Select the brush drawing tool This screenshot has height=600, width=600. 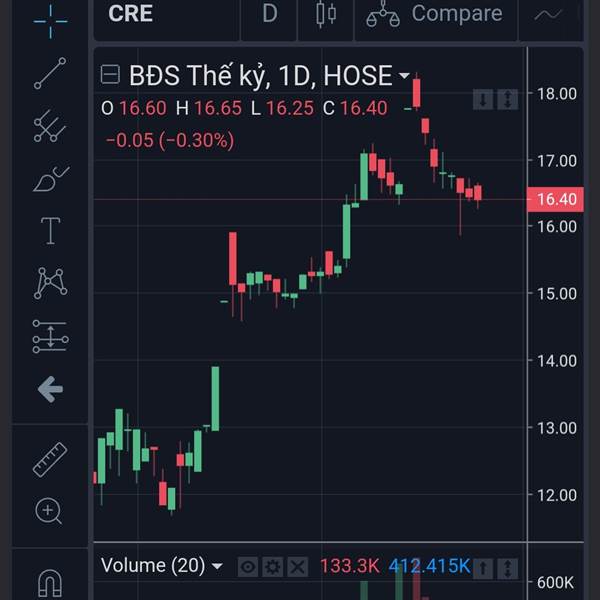tap(51, 179)
